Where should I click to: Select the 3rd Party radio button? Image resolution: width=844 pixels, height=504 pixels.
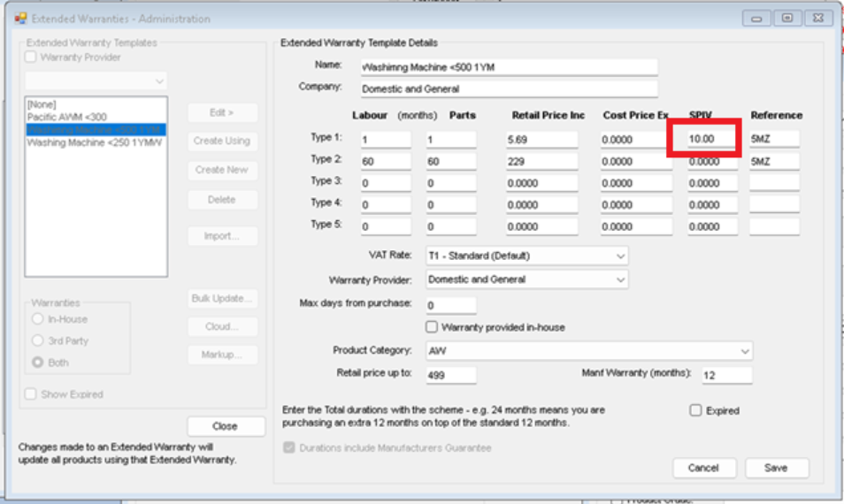38,340
